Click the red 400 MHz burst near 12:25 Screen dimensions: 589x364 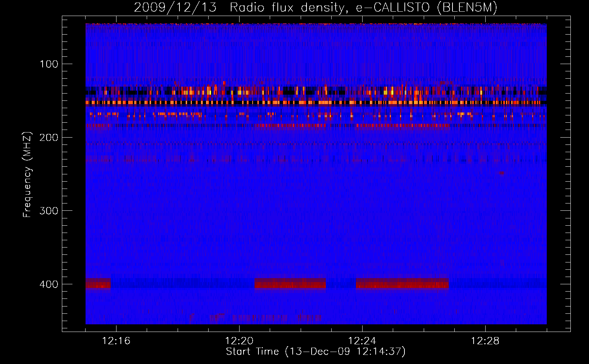(402, 283)
